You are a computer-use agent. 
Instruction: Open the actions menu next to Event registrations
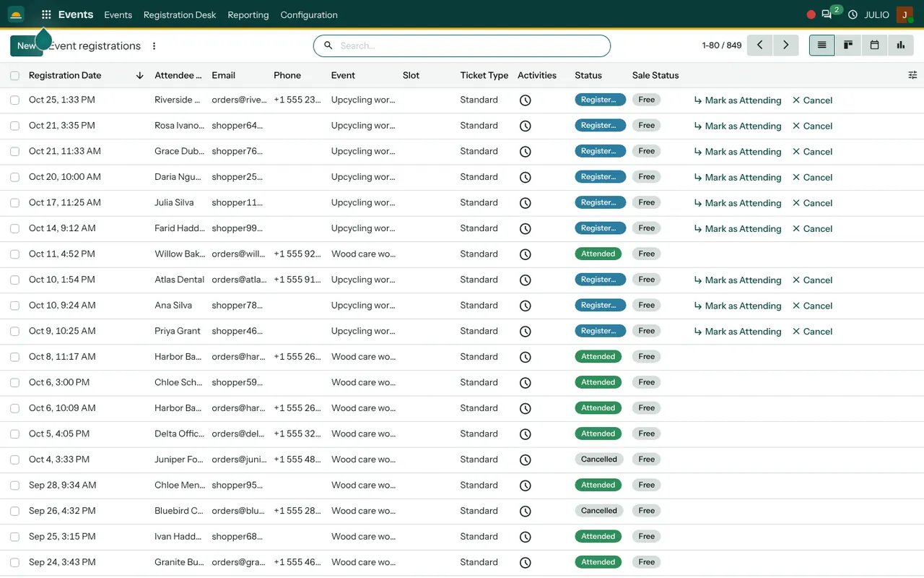154,46
